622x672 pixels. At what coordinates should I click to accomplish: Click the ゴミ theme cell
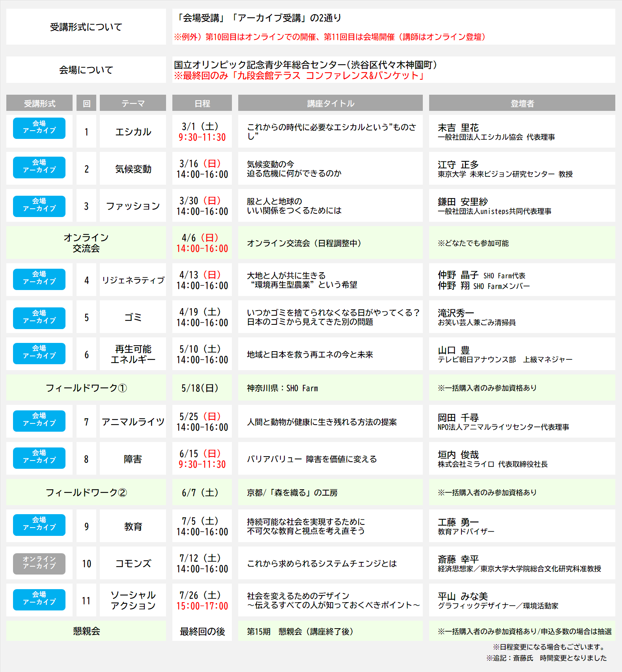point(133,317)
